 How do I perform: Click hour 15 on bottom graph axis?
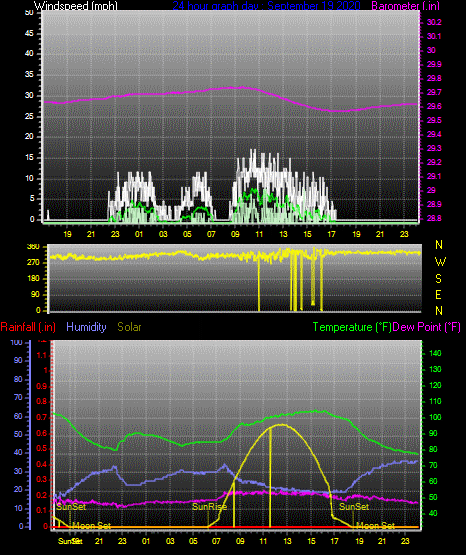pyautogui.click(x=311, y=541)
